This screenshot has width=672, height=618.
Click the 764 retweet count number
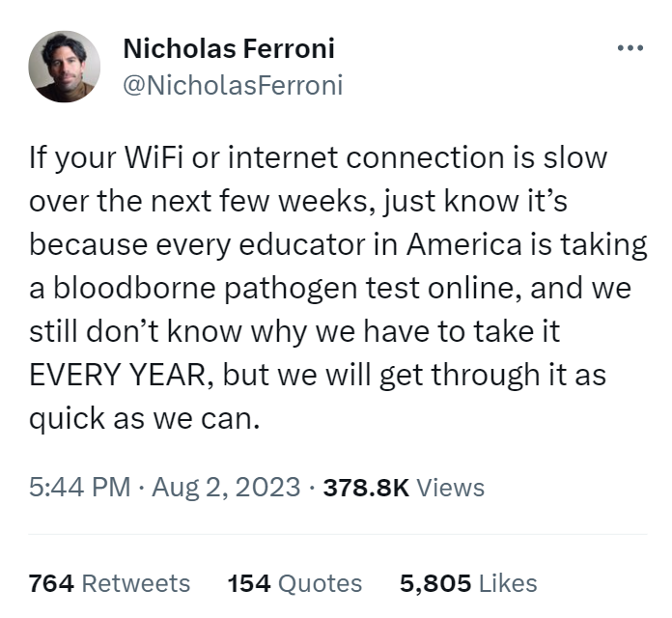[x=52, y=583]
